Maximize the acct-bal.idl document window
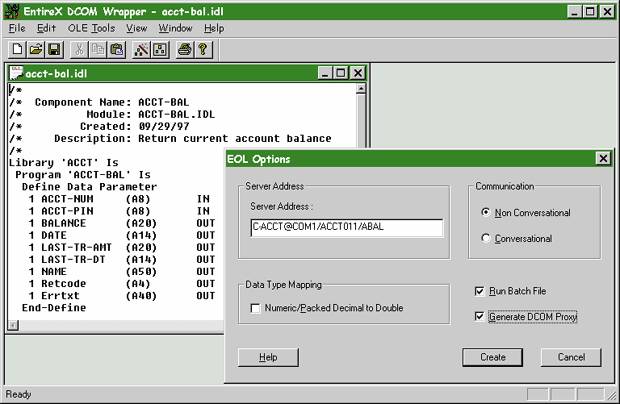Screen dimensions: 620x404 click(x=340, y=73)
